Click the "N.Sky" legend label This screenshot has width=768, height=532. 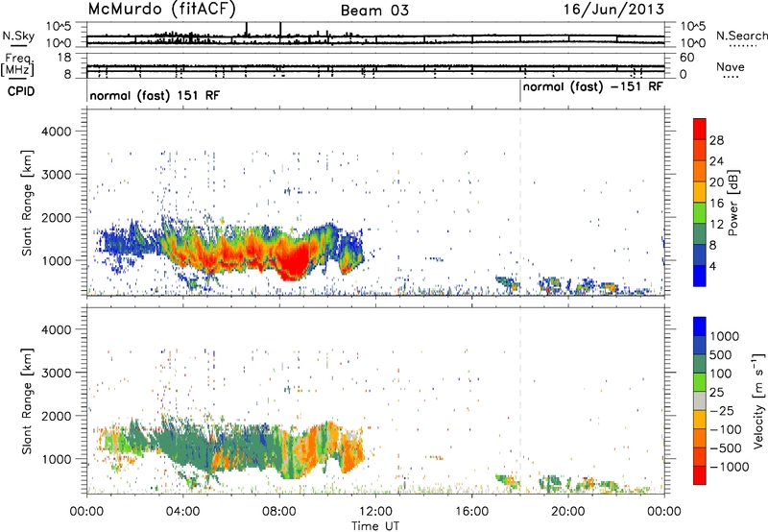tap(18, 36)
